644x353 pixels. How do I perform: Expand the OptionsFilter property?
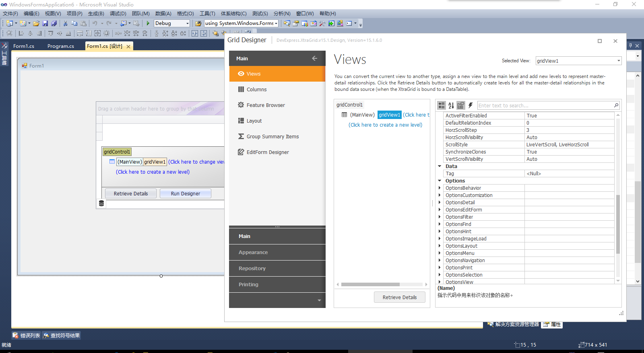440,217
